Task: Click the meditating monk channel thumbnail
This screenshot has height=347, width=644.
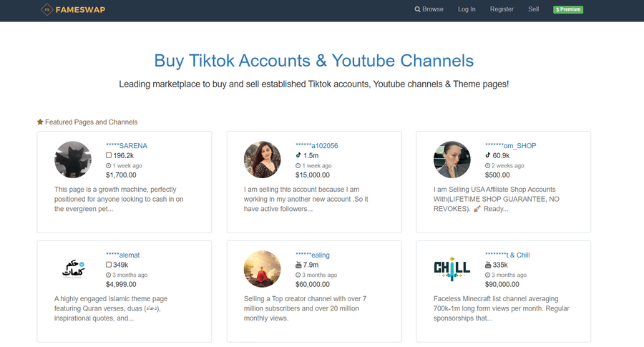Action: 262,269
